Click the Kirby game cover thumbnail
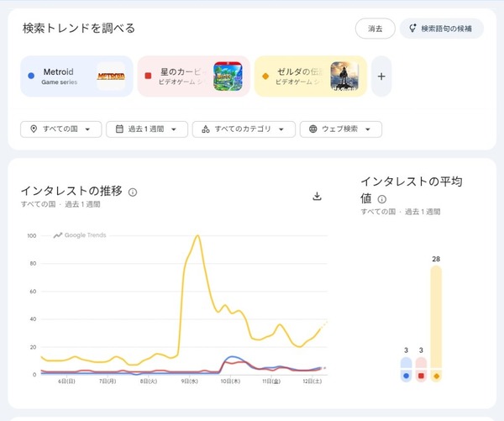 [228, 76]
